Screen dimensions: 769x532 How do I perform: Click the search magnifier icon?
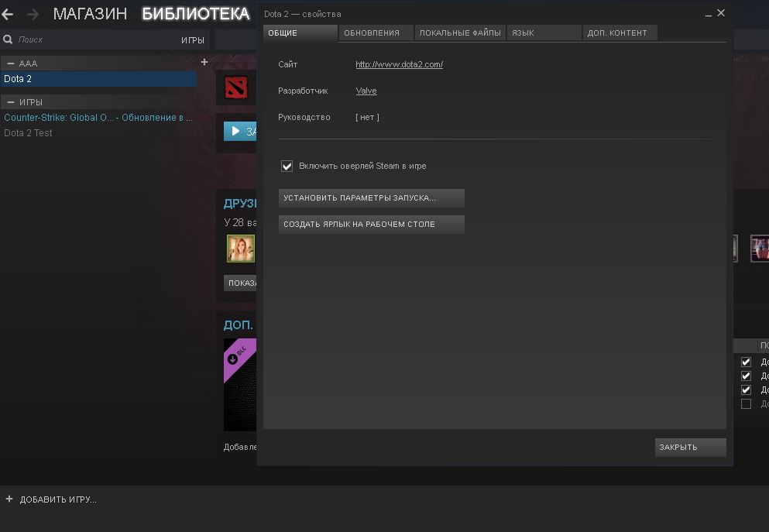(8, 39)
